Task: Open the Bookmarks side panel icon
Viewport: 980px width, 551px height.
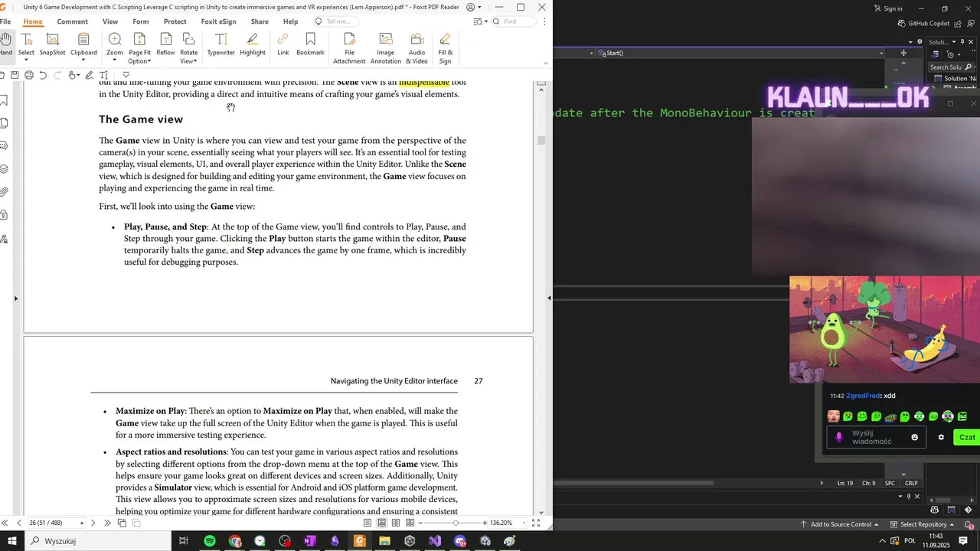Action: 4,100
